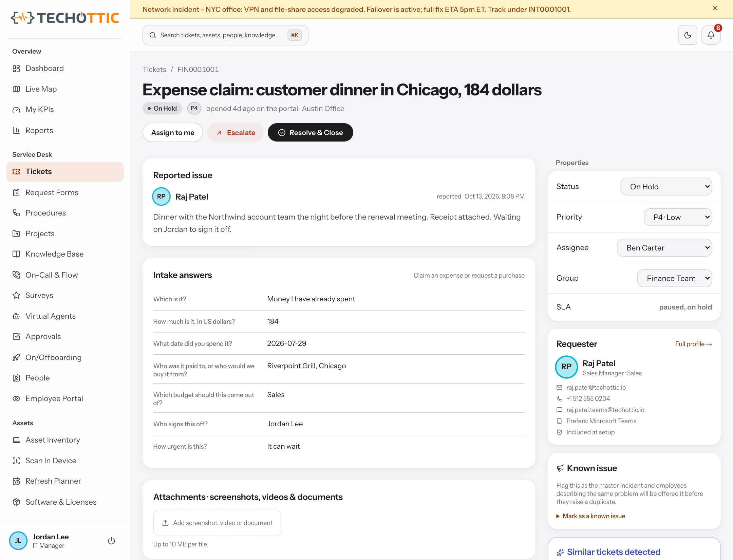Open the notifications bell
Image resolution: width=733 pixels, height=560 pixels.
pos(711,35)
